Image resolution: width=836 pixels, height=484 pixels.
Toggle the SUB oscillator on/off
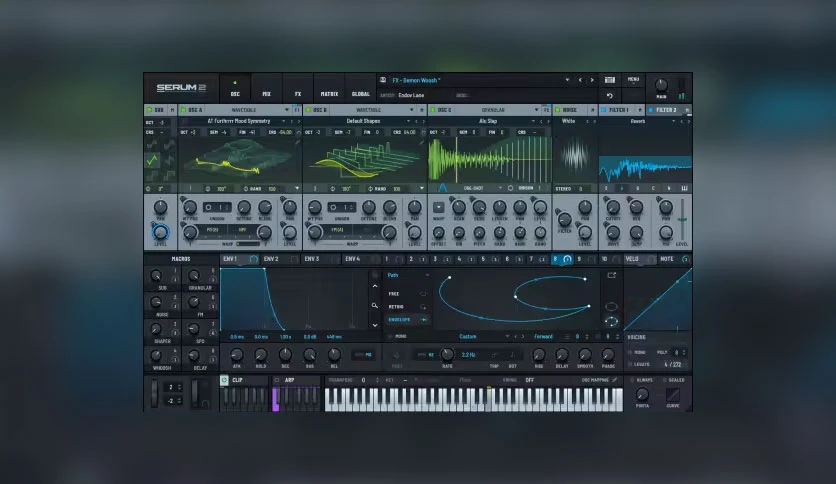149,110
